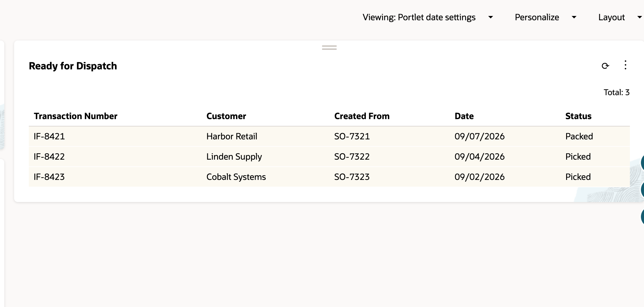
Task: Open transaction IF-8423
Action: coord(49,177)
